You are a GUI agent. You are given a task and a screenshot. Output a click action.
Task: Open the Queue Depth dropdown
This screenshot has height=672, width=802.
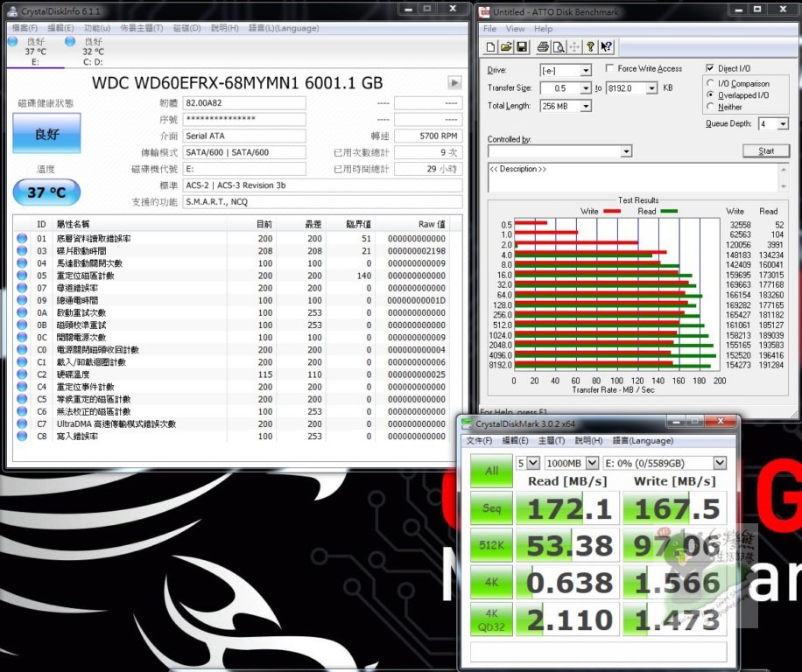pos(783,123)
